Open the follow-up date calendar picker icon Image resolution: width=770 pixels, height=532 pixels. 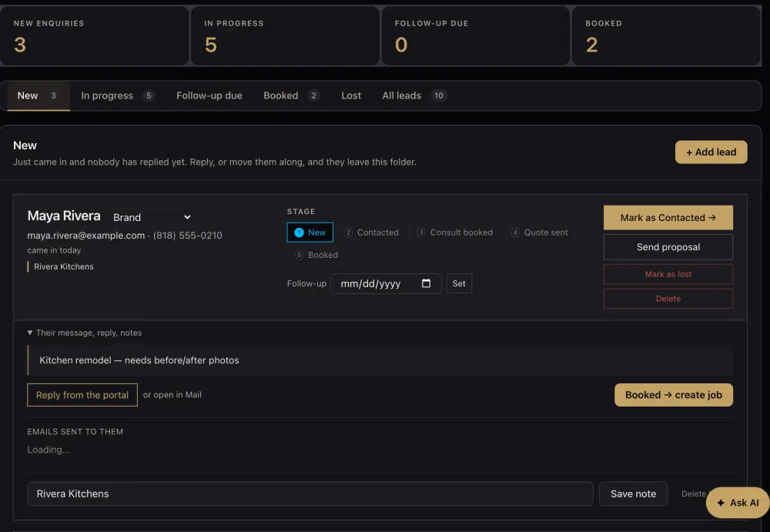pyautogui.click(x=426, y=283)
